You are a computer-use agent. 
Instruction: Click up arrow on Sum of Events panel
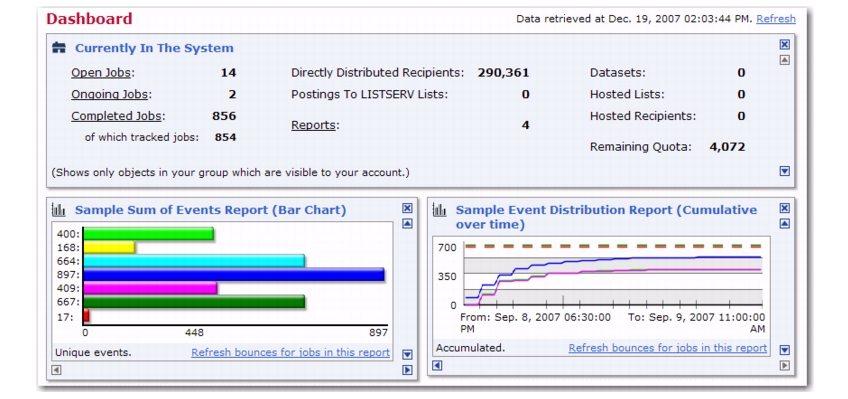pos(408,223)
